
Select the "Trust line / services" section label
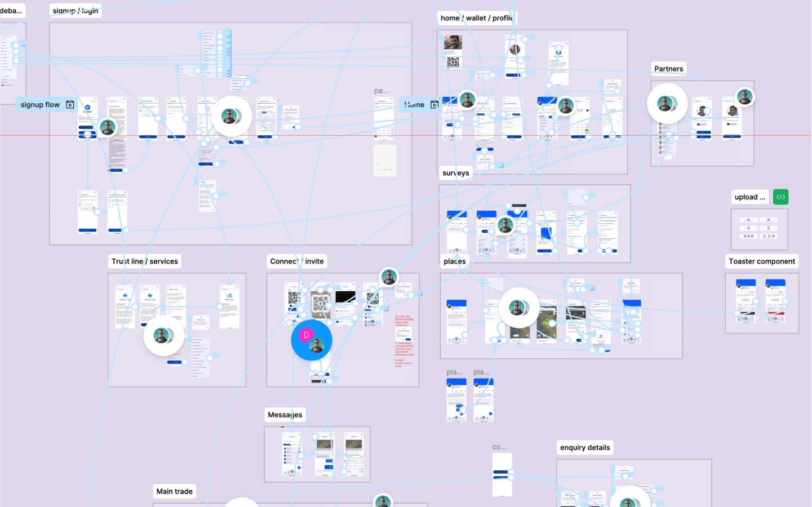(x=145, y=261)
